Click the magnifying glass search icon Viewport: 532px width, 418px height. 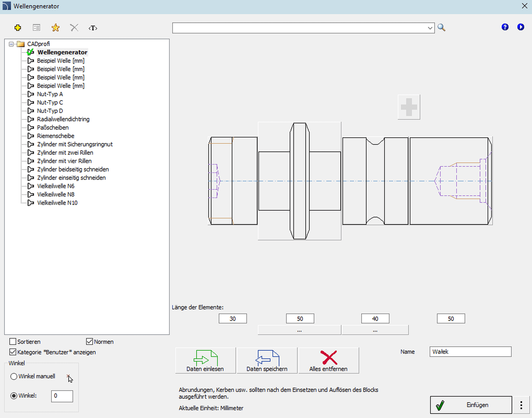(441, 27)
